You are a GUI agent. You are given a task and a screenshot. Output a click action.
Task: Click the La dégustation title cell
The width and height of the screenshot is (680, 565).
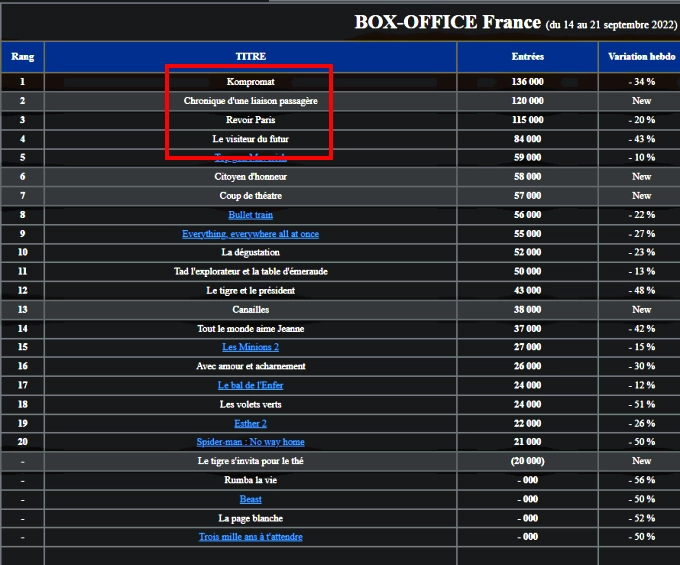[x=250, y=253]
